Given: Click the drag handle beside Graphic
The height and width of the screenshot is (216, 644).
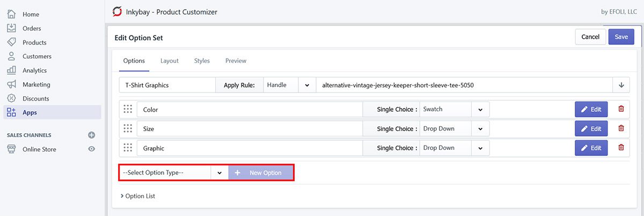Looking at the screenshot, I should point(128,148).
